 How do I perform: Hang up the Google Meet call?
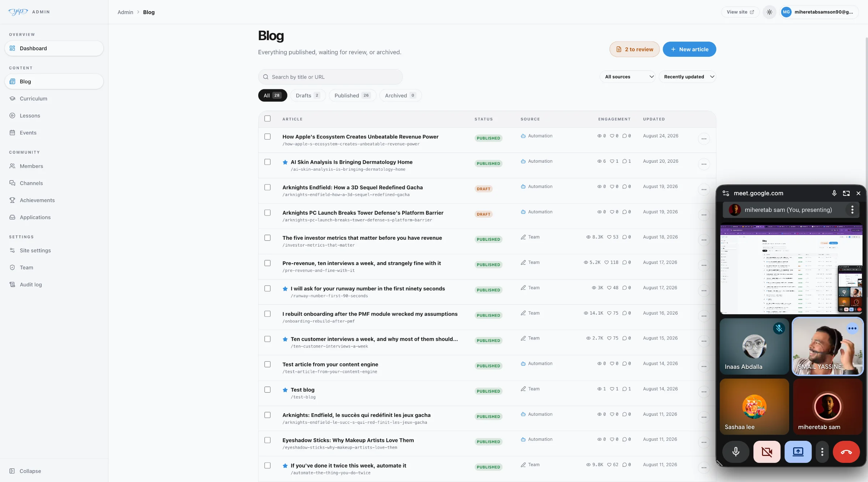[846, 452]
